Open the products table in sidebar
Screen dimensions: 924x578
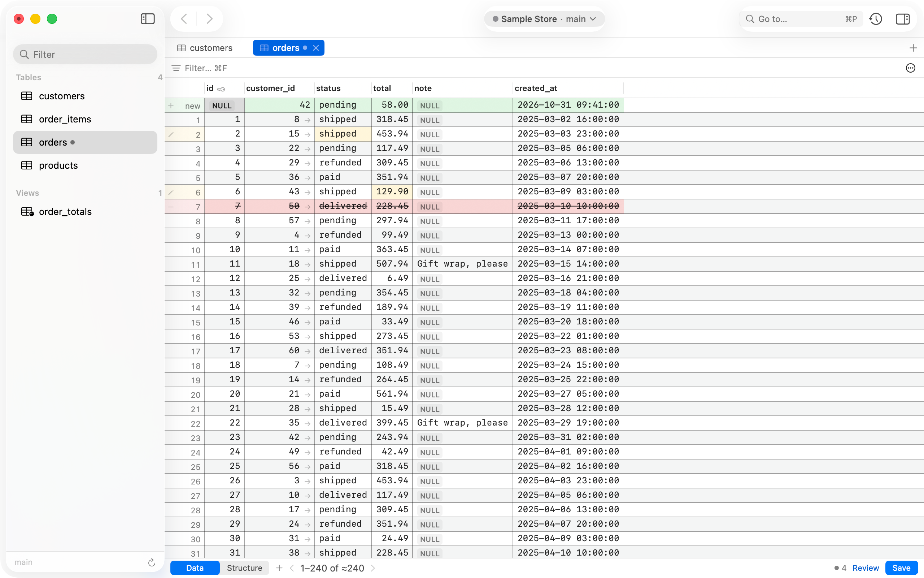pos(85,165)
